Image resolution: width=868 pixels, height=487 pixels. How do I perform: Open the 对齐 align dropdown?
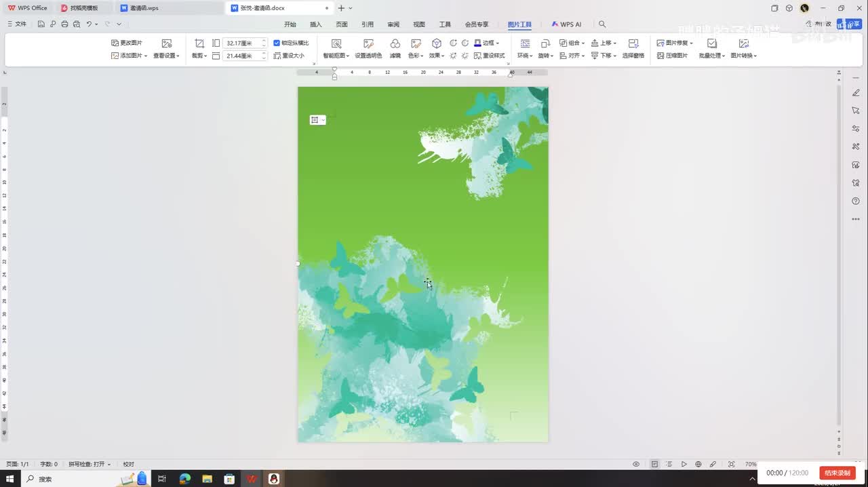coord(572,56)
